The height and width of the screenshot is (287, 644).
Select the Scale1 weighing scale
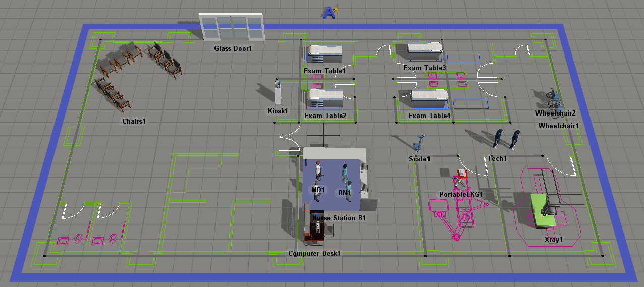[x=419, y=143]
